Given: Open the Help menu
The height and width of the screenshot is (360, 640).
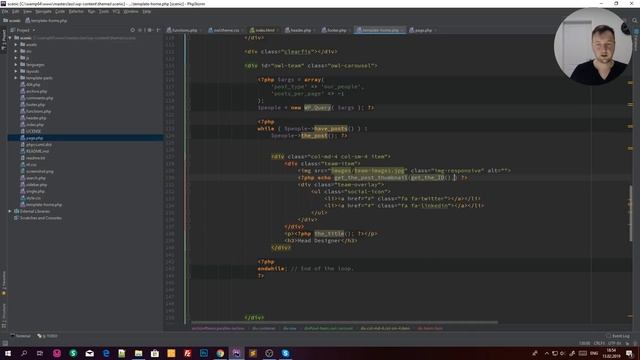Looking at the screenshot, I should 147,12.
